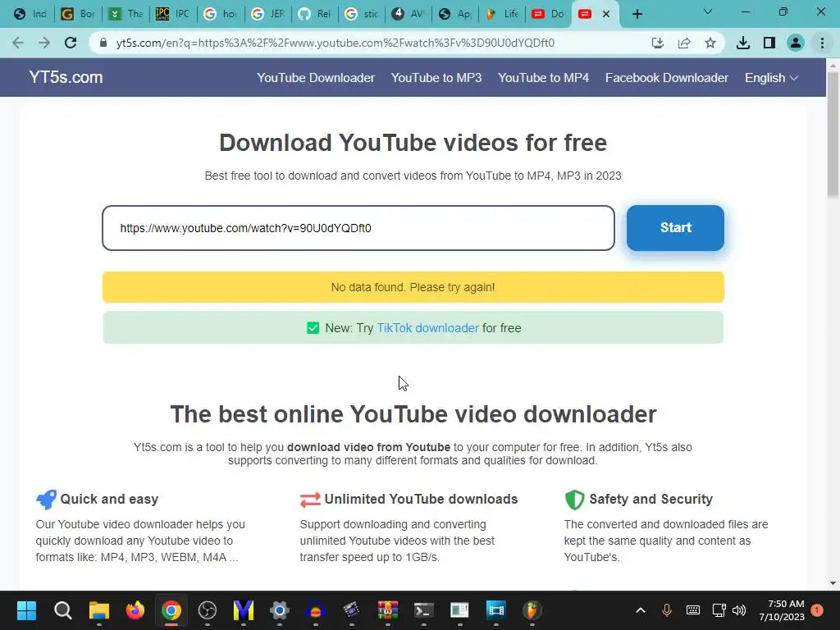Click the 'No data found' yellow message

click(413, 287)
